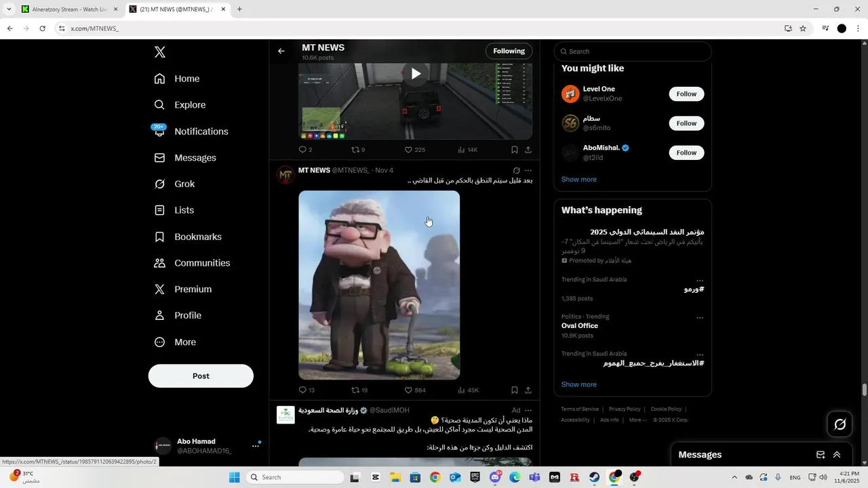This screenshot has height=488, width=868.
Task: Open Terms of Service link
Action: [x=580, y=409]
